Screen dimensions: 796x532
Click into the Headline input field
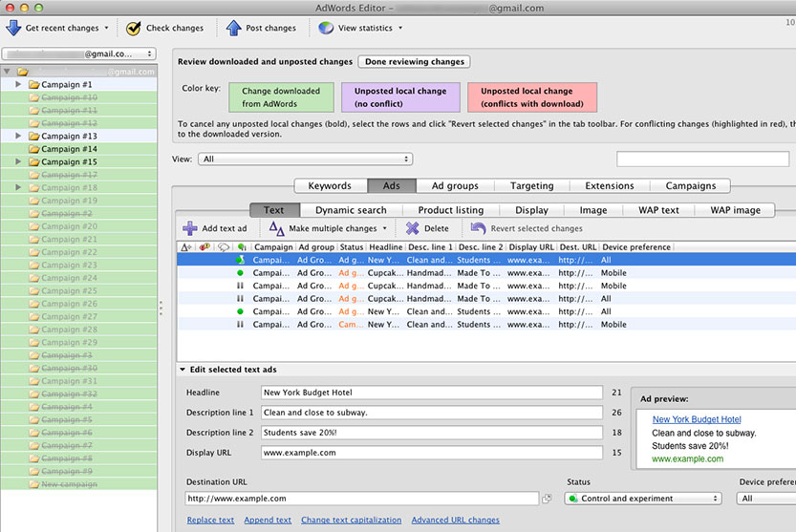tap(432, 393)
